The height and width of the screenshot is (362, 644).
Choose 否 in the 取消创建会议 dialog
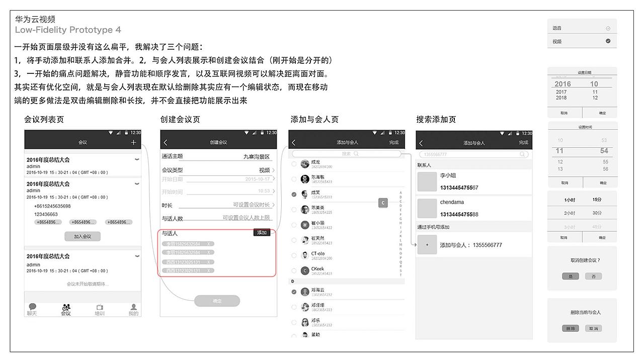pos(594,276)
